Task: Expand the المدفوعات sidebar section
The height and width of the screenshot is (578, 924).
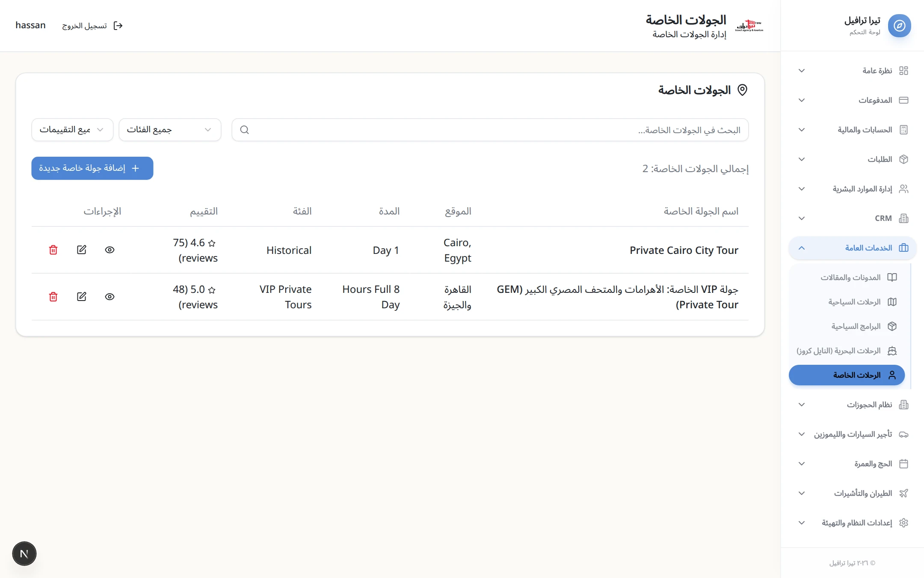Action: (853, 100)
